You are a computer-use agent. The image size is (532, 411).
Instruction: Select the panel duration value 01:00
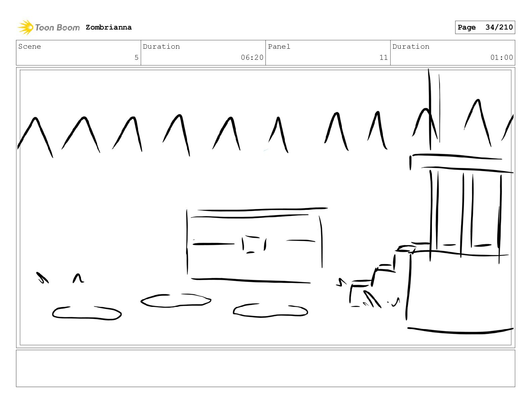click(x=502, y=57)
